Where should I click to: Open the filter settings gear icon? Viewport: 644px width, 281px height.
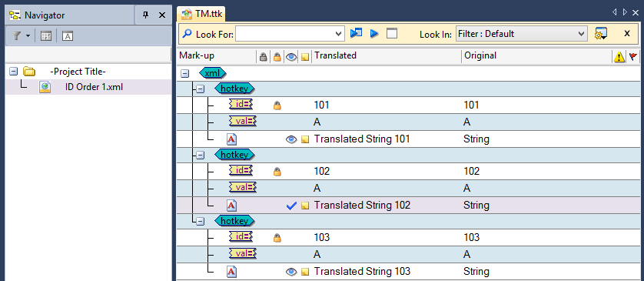click(601, 34)
